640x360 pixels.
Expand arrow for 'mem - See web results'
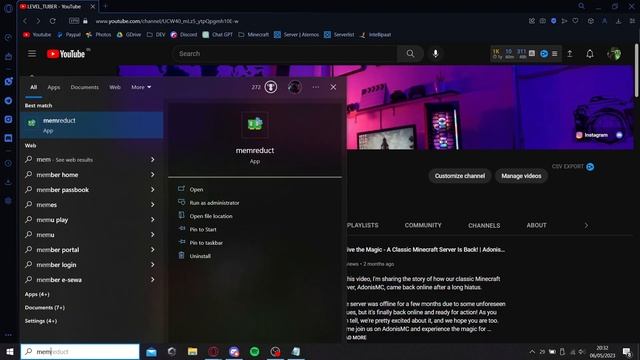click(153, 160)
